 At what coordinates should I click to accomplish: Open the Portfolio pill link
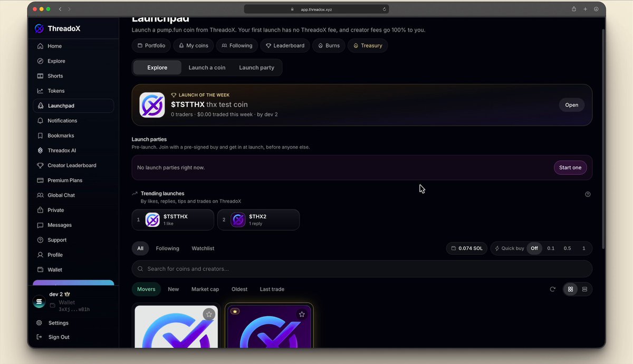click(x=151, y=45)
